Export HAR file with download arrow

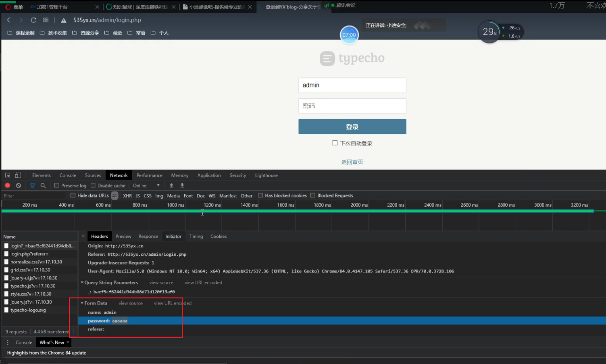point(182,186)
